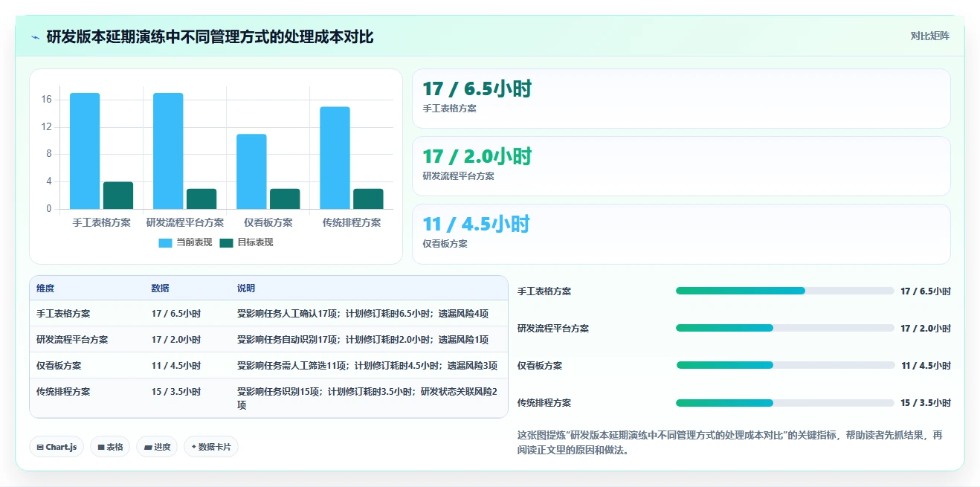Click the 手工表格方案 green target bar
Image resolution: width=980 pixels, height=487 pixels.
(118, 196)
